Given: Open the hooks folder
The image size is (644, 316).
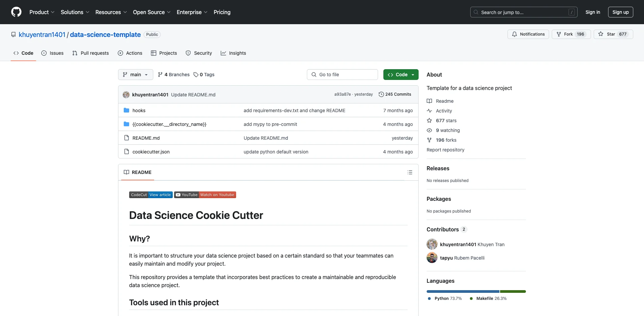Looking at the screenshot, I should [x=139, y=110].
